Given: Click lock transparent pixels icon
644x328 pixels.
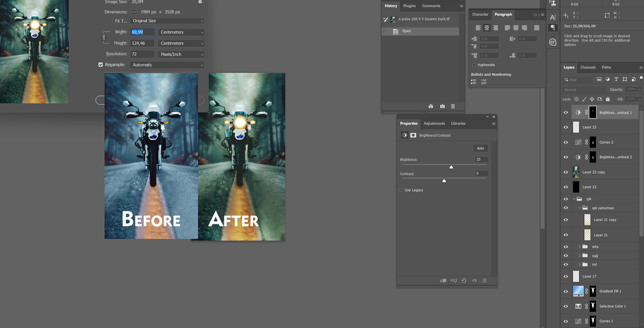Looking at the screenshot, I should coord(576,99).
